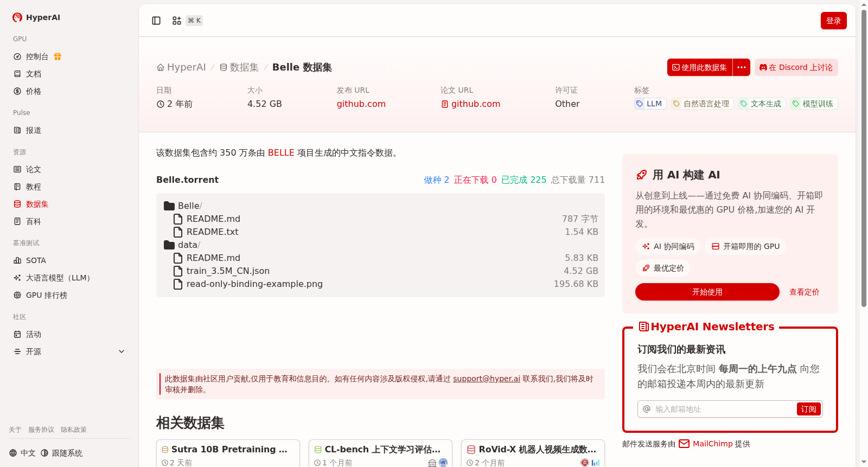Click the rocket icon beside 用 AI 构建 AI

[x=641, y=175]
